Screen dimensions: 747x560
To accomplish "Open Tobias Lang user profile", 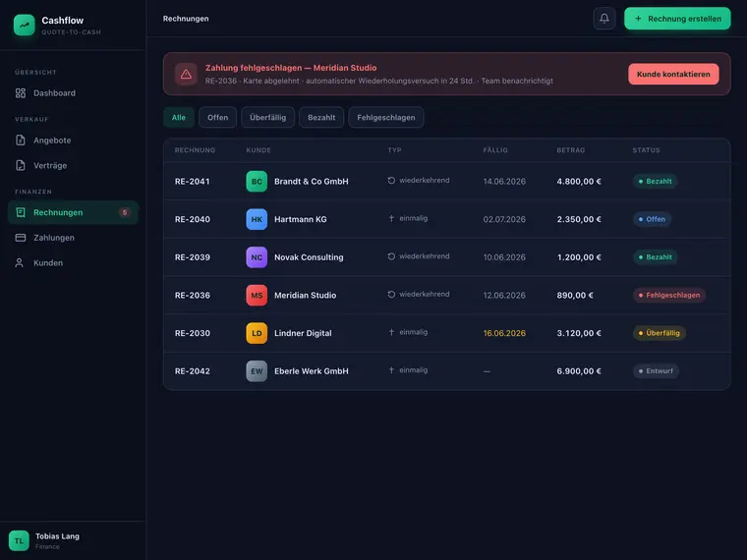I will 73,541.
